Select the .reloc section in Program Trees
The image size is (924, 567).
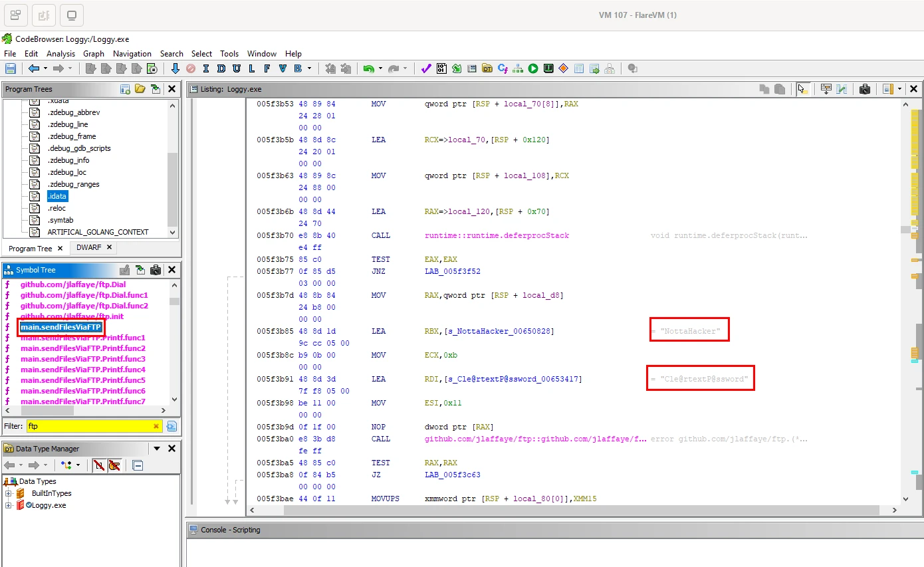coord(57,208)
